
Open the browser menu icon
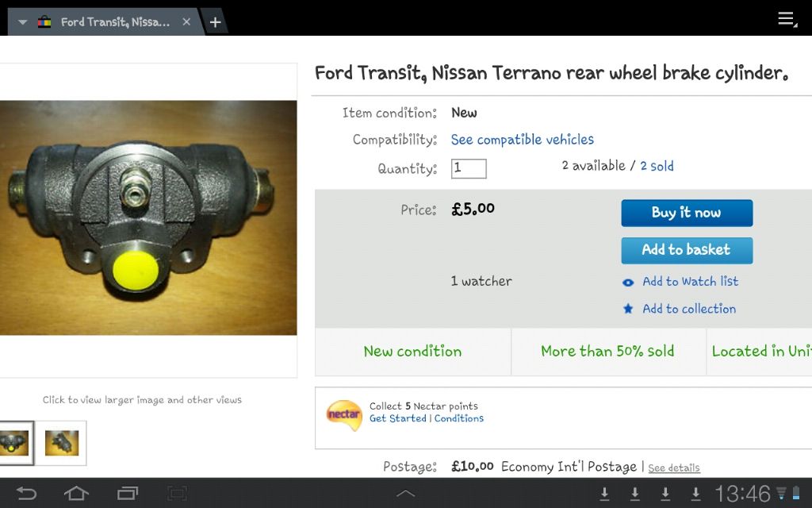click(x=787, y=20)
